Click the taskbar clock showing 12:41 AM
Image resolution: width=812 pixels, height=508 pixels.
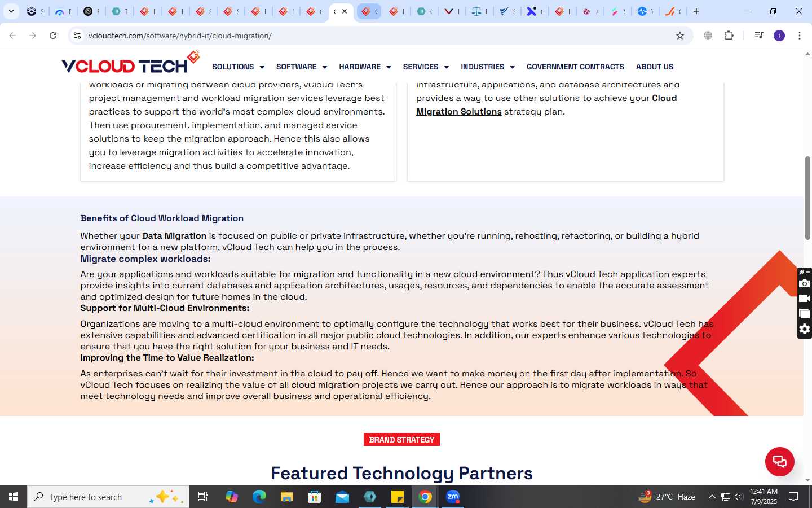764,497
